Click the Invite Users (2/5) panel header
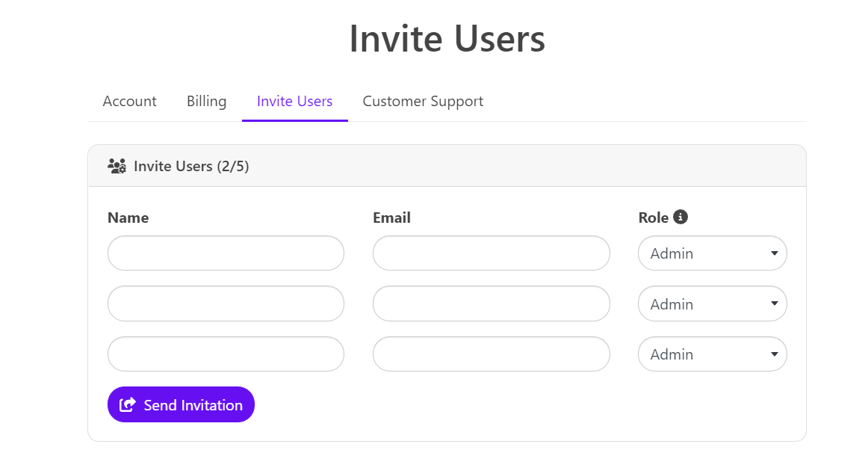 click(x=447, y=166)
